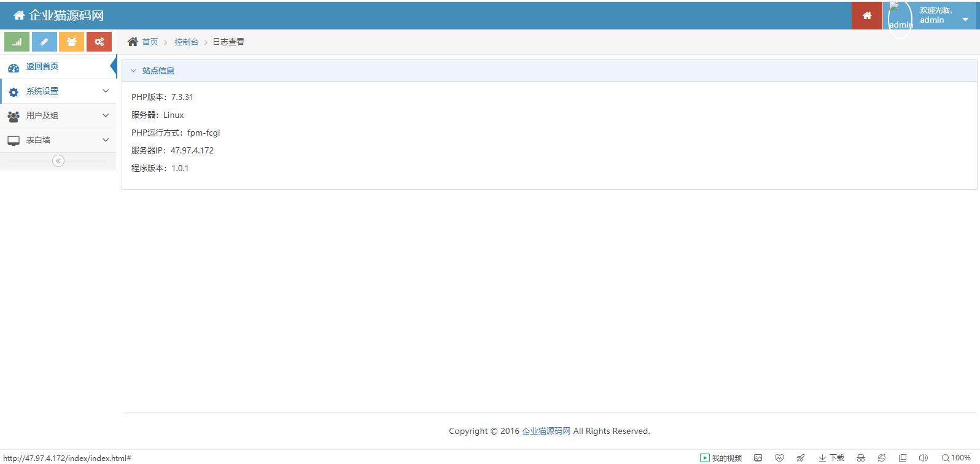The height and width of the screenshot is (464, 980).
Task: Click the 欢迎光临, admin greeting text
Action: pos(936,15)
